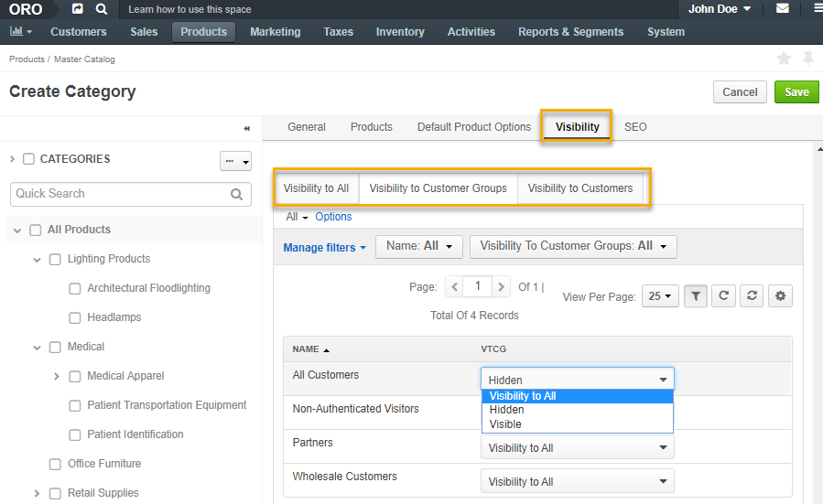This screenshot has width=823, height=504.
Task: Click the Options link
Action: (x=333, y=217)
